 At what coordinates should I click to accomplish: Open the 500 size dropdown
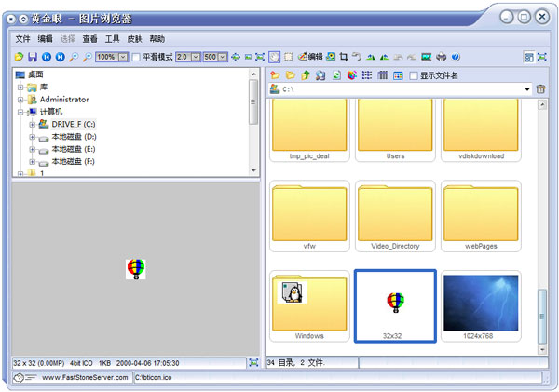coord(223,57)
